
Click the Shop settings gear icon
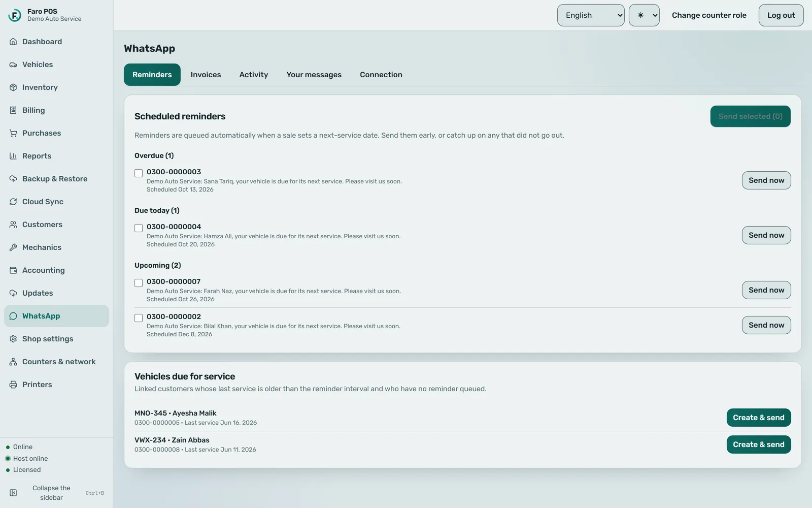point(13,339)
